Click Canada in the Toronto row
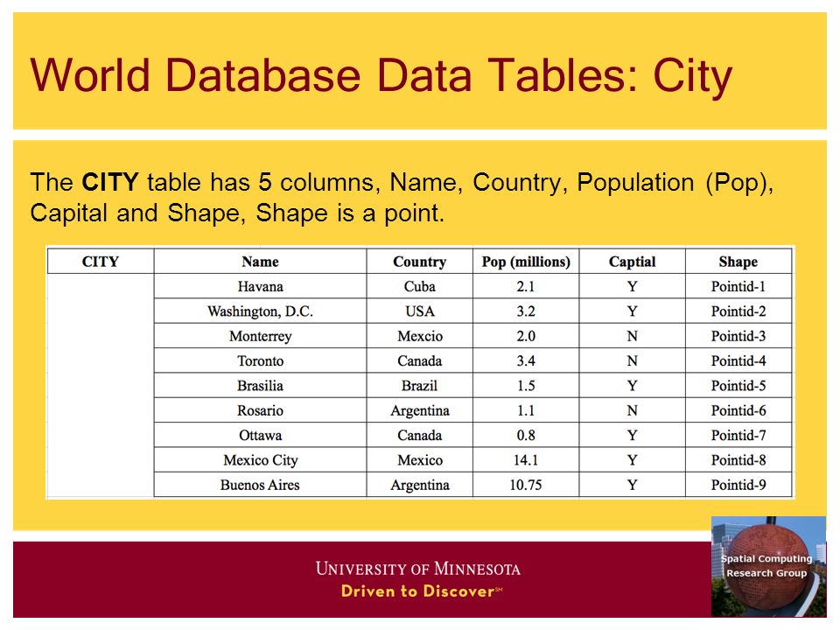 point(419,361)
